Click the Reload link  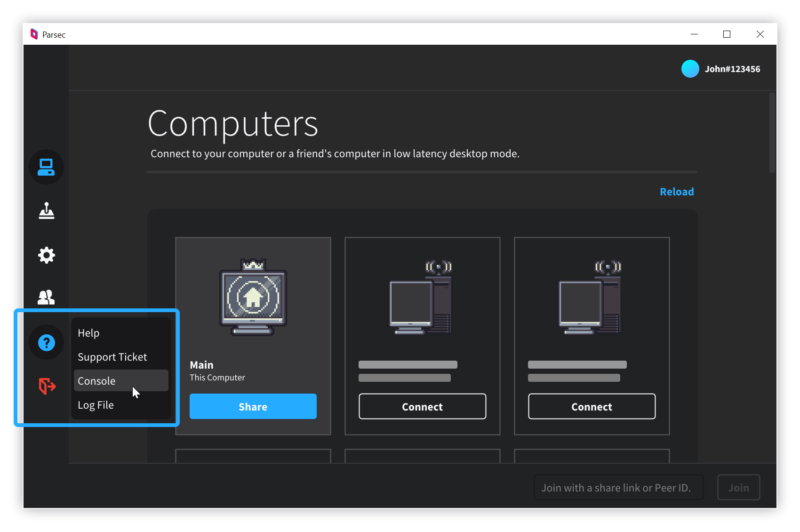point(677,192)
